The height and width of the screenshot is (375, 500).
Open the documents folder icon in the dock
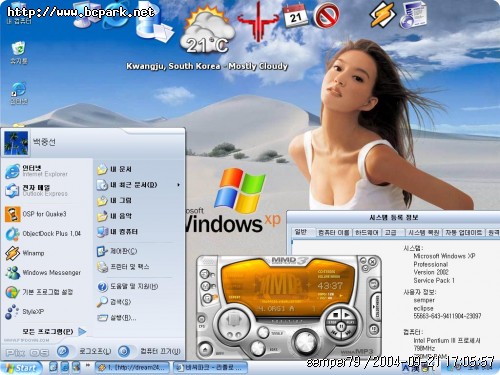(154, 23)
